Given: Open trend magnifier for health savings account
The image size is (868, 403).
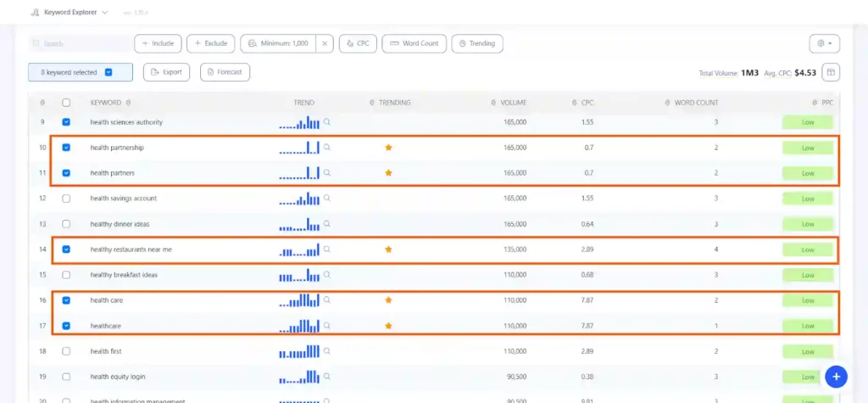Looking at the screenshot, I should [327, 198].
